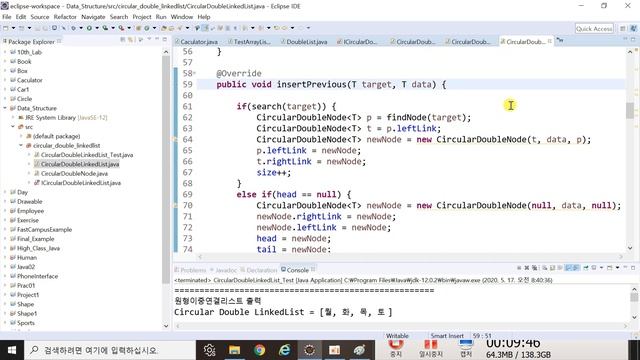640x360 pixels.
Task: Click the Link with Editor icon in Package Explorer
Action: (x=131, y=40)
